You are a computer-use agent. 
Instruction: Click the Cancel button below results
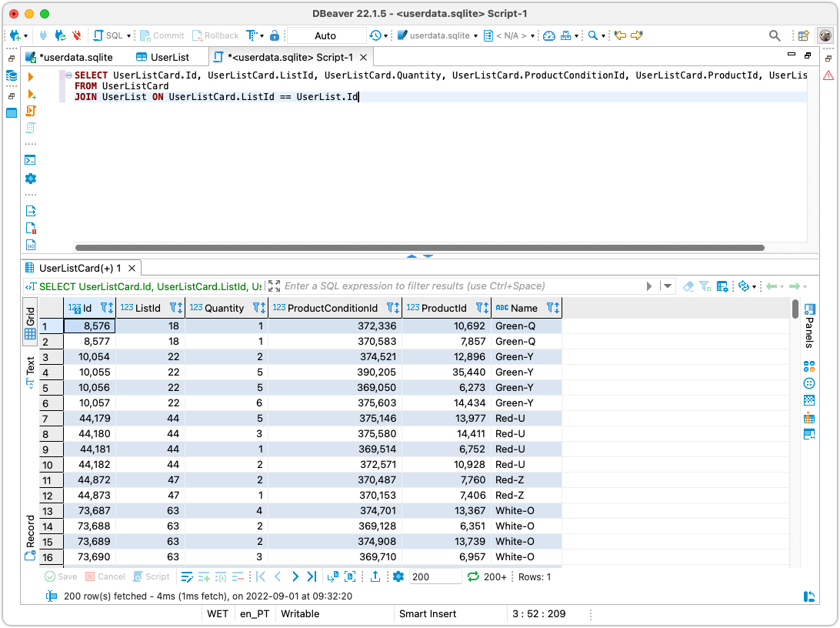tap(105, 577)
